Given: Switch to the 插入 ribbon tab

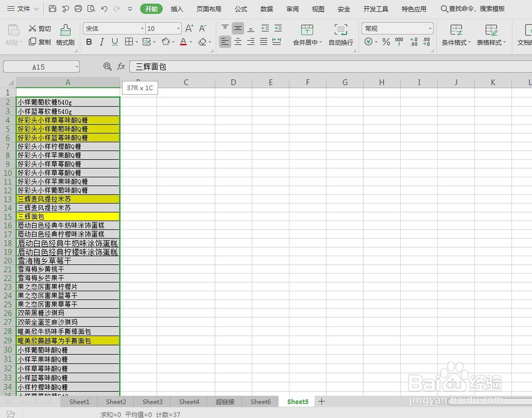Looking at the screenshot, I should coord(177,9).
